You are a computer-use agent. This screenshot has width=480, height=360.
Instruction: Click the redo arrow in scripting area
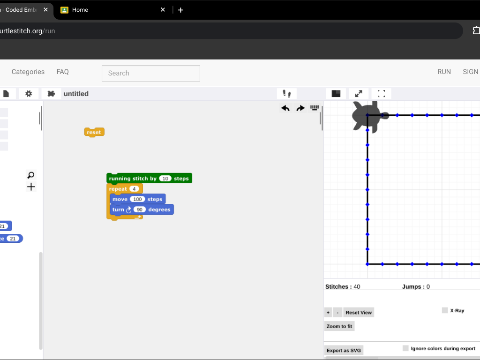[300, 108]
